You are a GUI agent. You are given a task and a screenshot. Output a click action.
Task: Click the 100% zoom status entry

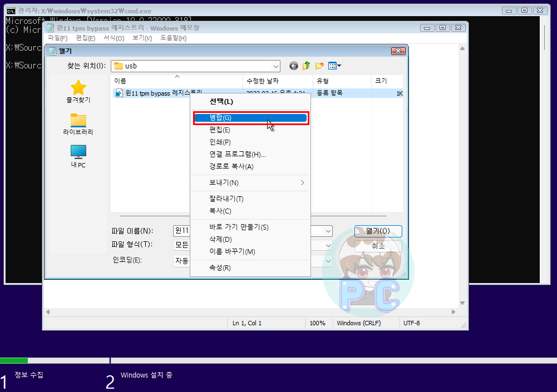[x=317, y=323]
